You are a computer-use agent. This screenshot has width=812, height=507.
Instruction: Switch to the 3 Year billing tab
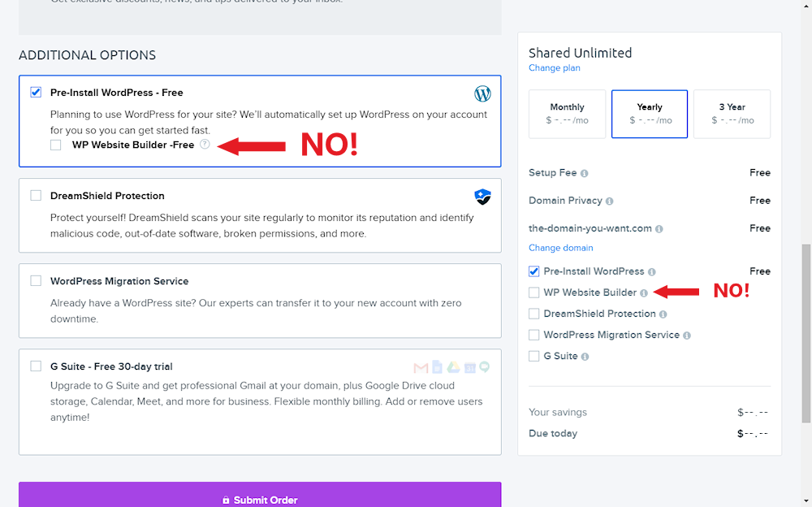pos(732,114)
